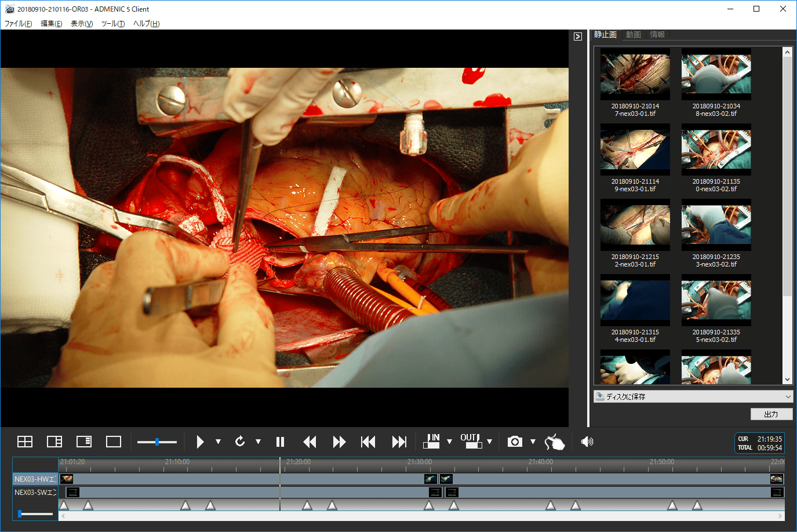
Task: Open dropdown arrow beside camera icon
Action: [x=533, y=442]
